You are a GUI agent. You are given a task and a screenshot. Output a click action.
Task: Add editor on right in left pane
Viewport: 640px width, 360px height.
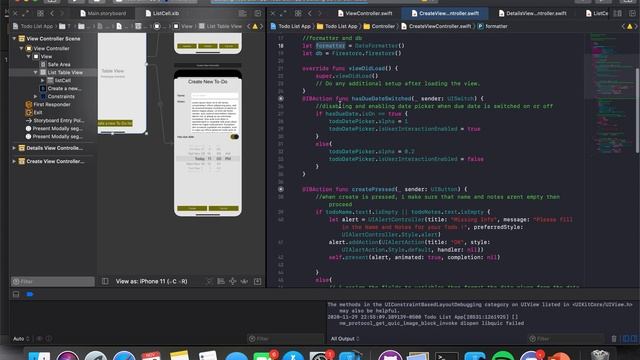[x=258, y=13]
